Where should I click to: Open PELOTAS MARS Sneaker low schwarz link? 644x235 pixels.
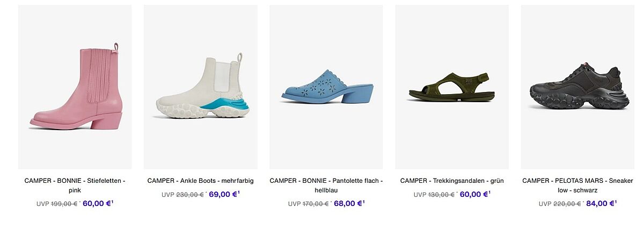pos(577,186)
